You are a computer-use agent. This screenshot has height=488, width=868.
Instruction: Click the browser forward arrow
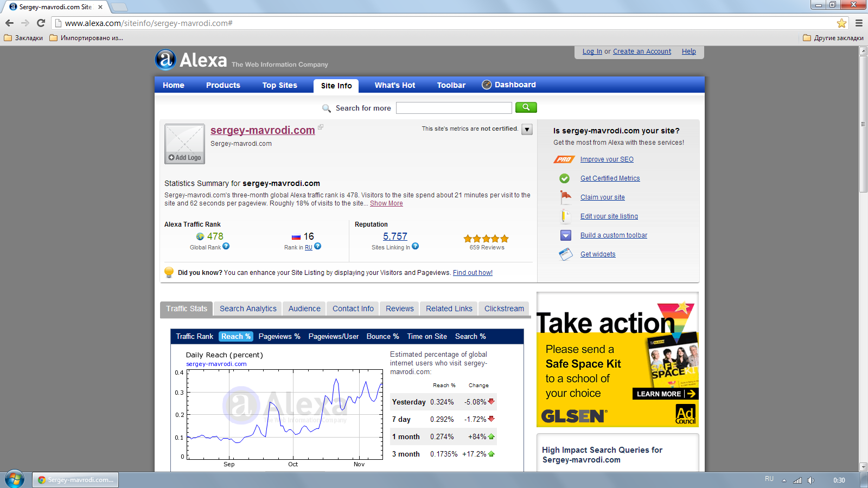(x=25, y=23)
